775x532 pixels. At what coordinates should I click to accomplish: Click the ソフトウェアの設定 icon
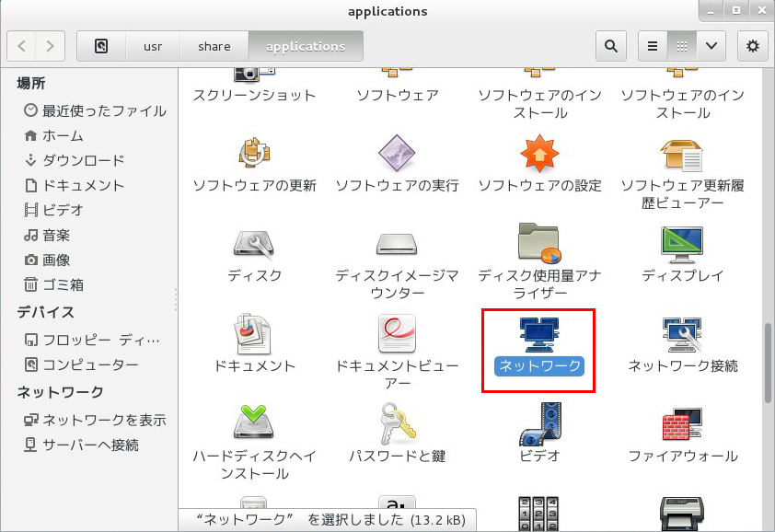click(539, 155)
